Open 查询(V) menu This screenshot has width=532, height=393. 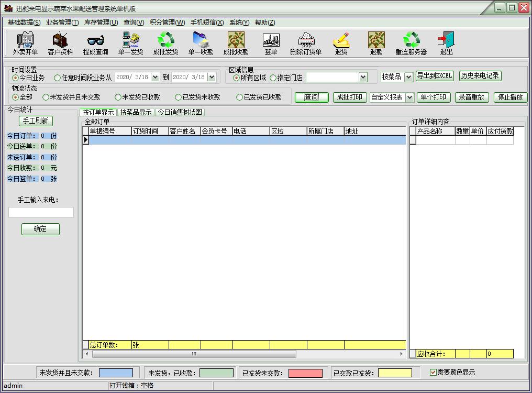click(x=134, y=23)
